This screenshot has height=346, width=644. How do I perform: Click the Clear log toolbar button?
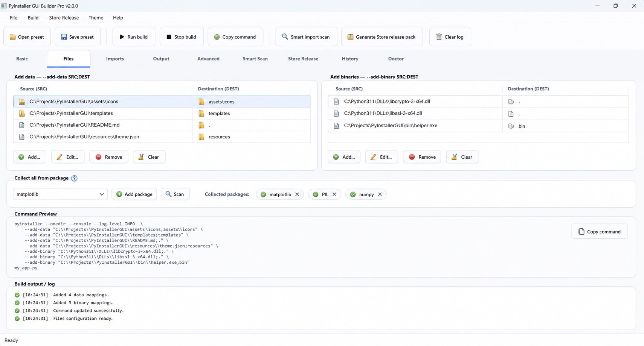point(450,37)
